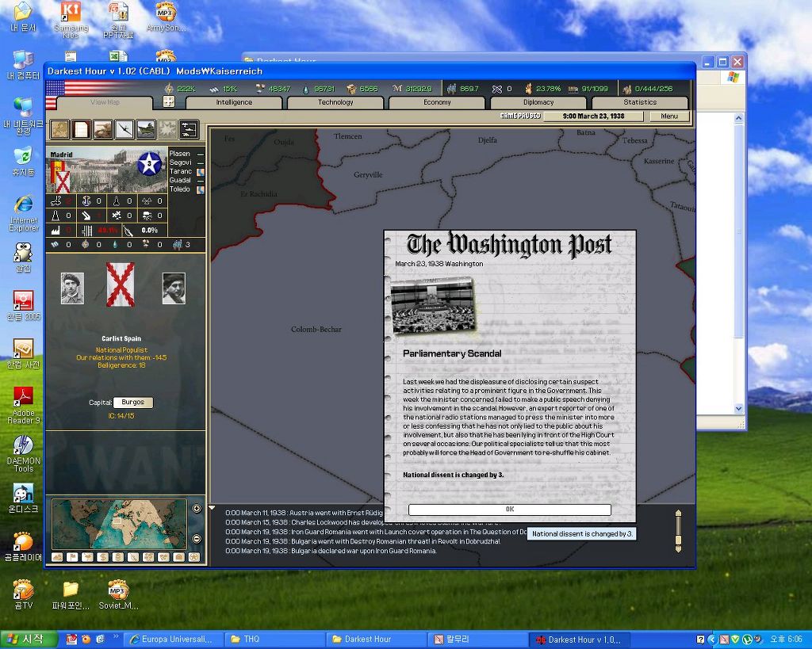Image resolution: width=812 pixels, height=649 pixels.
Task: Select the DAEMON Tools desktop icon
Action: pos(23,453)
